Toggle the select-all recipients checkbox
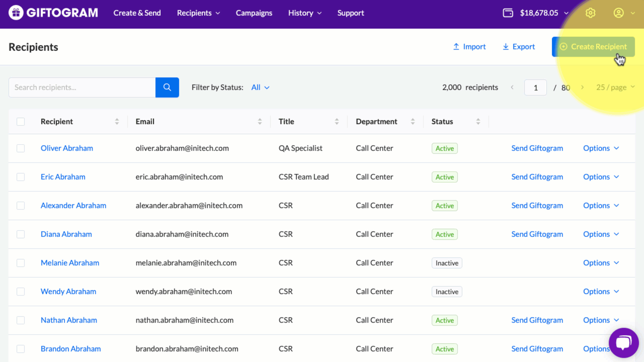This screenshot has height=362, width=644. pyautogui.click(x=21, y=121)
